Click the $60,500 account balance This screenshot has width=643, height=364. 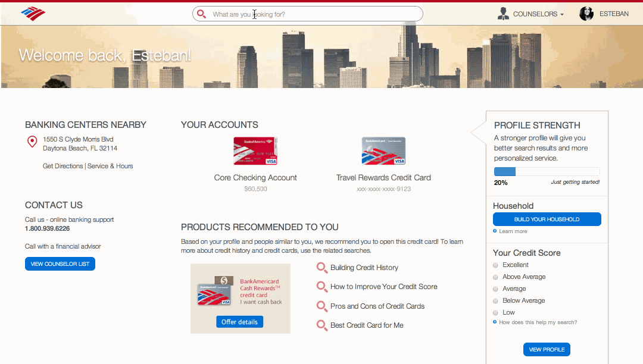[x=255, y=189]
